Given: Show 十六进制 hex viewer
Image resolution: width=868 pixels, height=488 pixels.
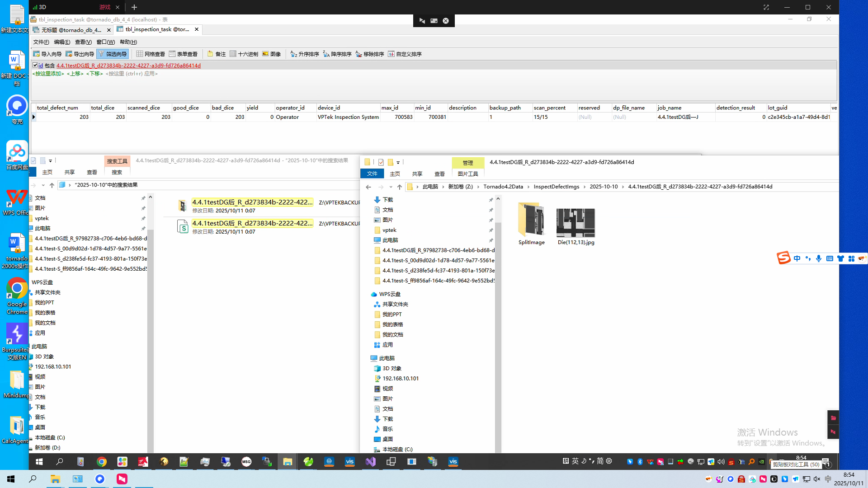Looking at the screenshot, I should pos(244,54).
